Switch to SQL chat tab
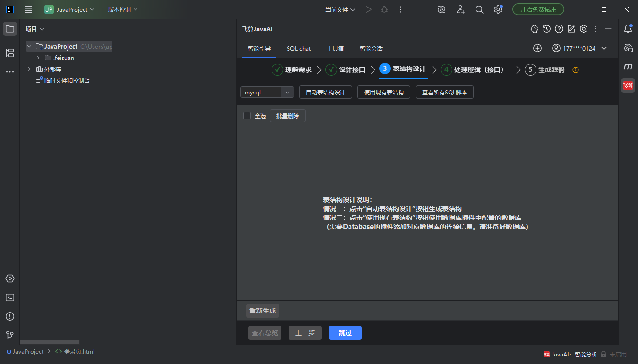 click(x=299, y=48)
